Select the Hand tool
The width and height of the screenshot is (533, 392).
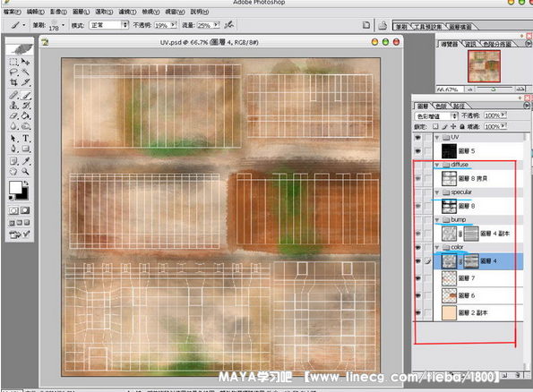pos(13,172)
